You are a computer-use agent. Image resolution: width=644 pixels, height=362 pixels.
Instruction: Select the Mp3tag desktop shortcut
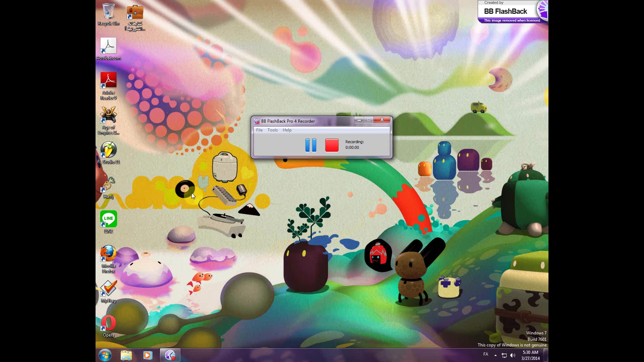(108, 292)
